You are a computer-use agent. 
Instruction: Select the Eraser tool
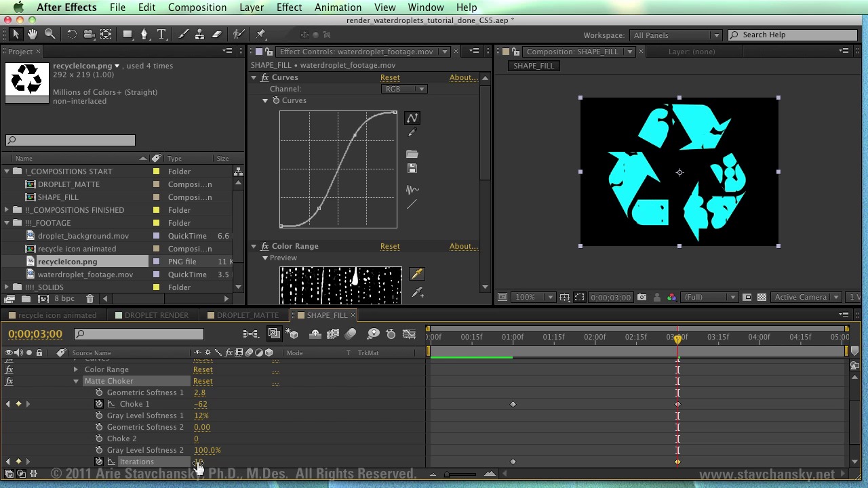coord(217,34)
